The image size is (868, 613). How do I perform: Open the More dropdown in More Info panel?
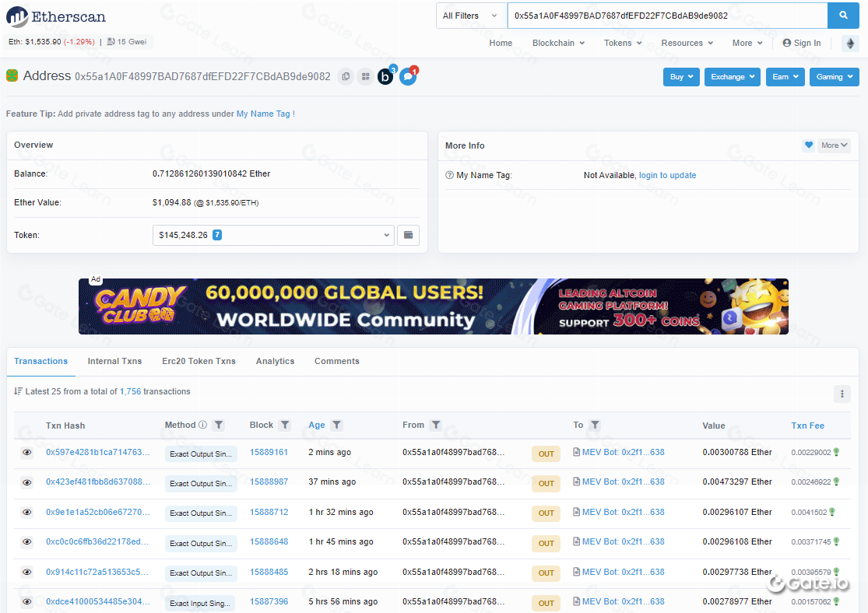[x=835, y=145]
